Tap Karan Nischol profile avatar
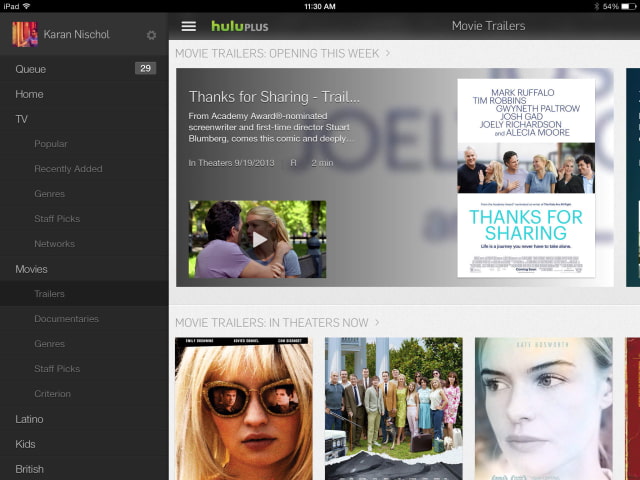This screenshot has height=480, width=640. [24, 35]
